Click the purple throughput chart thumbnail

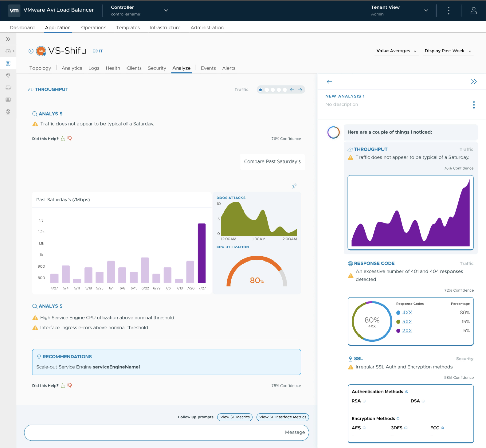pyautogui.click(x=411, y=213)
